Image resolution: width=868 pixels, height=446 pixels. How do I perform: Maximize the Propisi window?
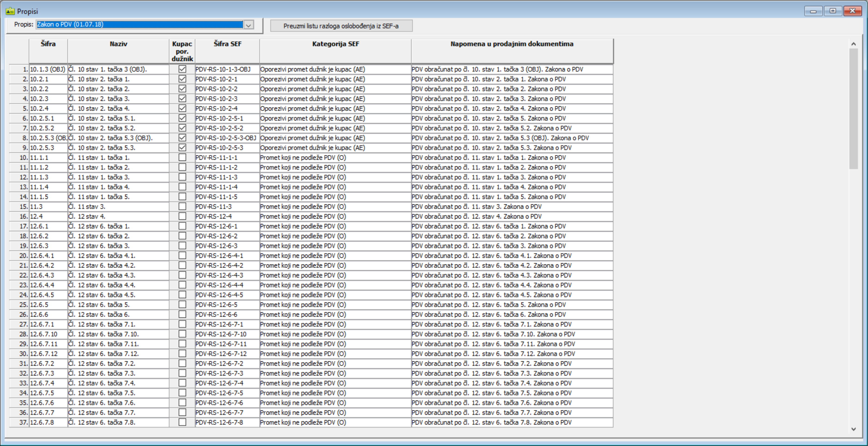[833, 11]
